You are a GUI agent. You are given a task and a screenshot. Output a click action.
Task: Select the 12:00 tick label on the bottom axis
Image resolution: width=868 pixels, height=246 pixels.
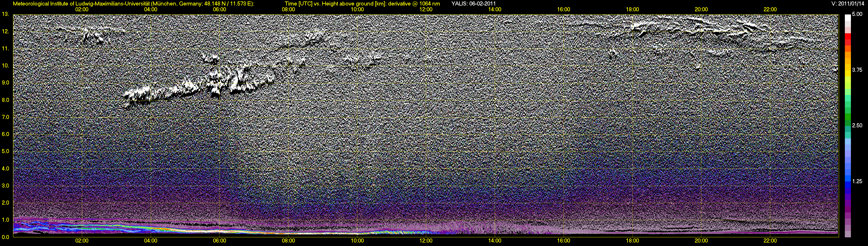tap(426, 241)
